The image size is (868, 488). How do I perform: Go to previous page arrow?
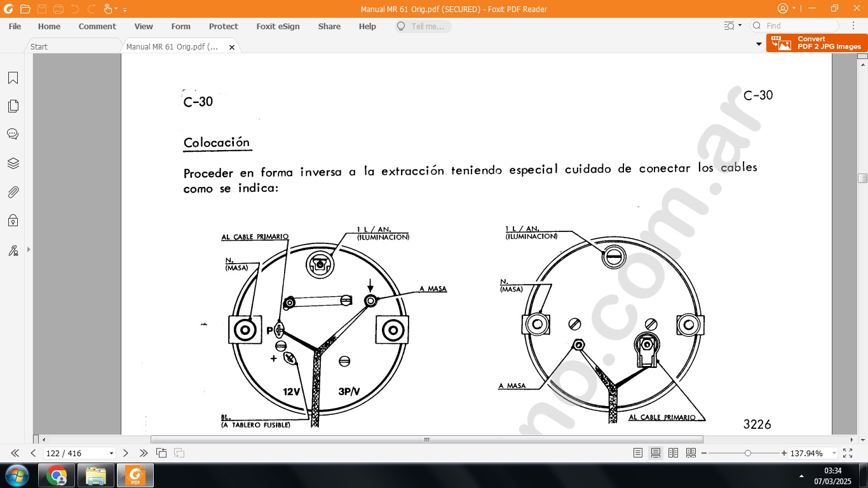(33, 453)
